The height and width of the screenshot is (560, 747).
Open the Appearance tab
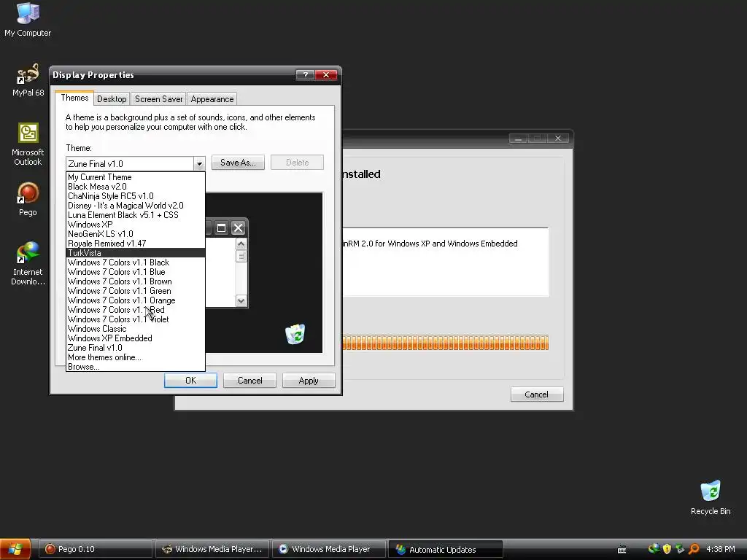(x=212, y=99)
